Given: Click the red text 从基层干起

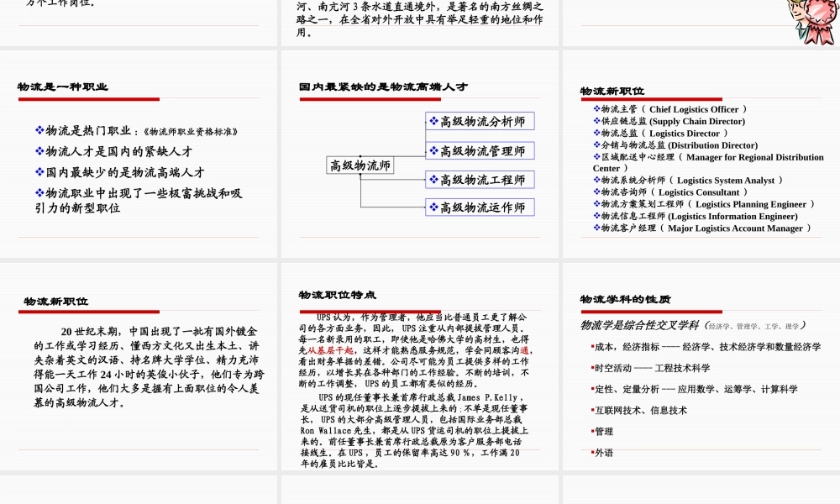Looking at the screenshot, I should (330, 350).
